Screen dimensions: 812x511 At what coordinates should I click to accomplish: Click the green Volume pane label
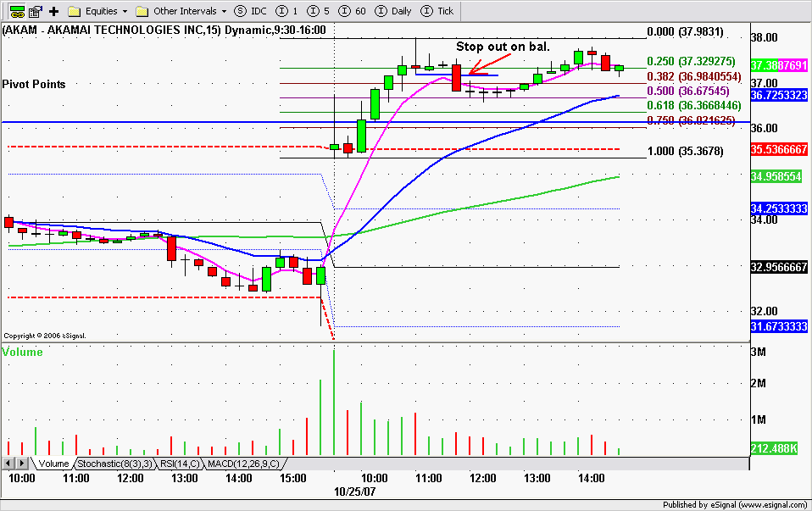tap(22, 352)
